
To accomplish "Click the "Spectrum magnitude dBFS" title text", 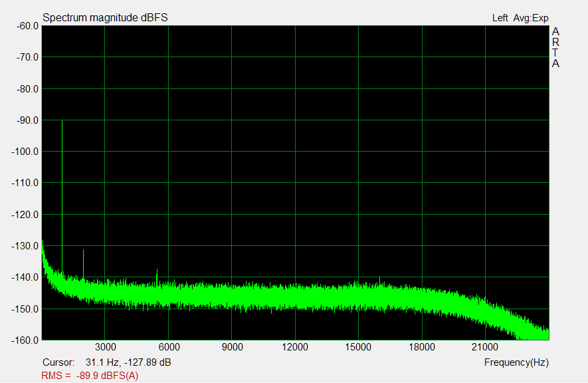I will 105,18.
